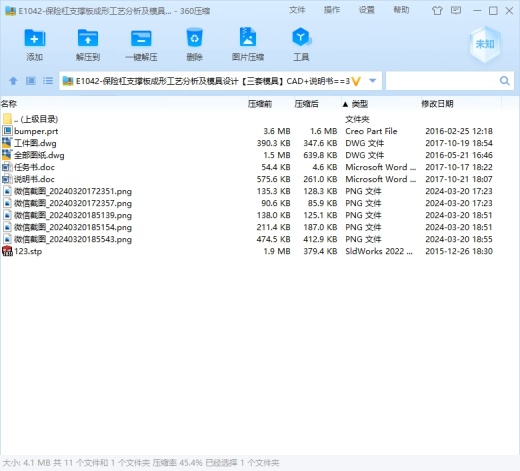Open the 设置 (Settings) menu
This screenshot has height=471, width=520.
(x=366, y=10)
